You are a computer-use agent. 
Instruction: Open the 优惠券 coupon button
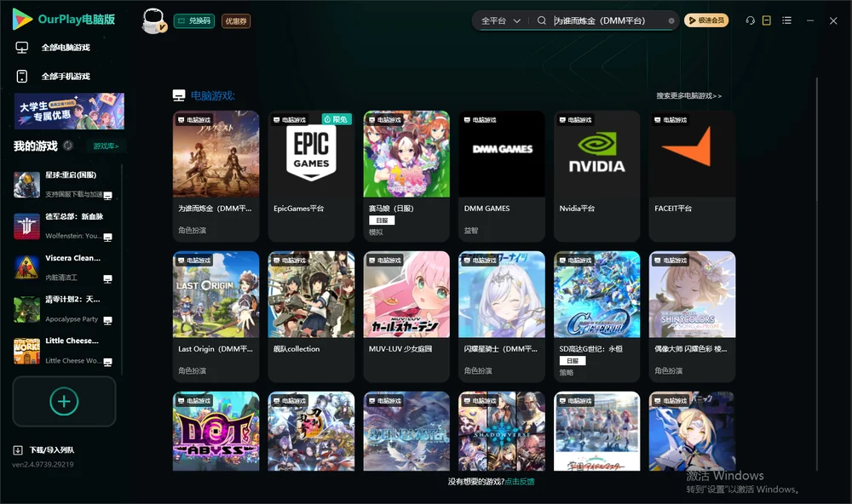click(236, 21)
